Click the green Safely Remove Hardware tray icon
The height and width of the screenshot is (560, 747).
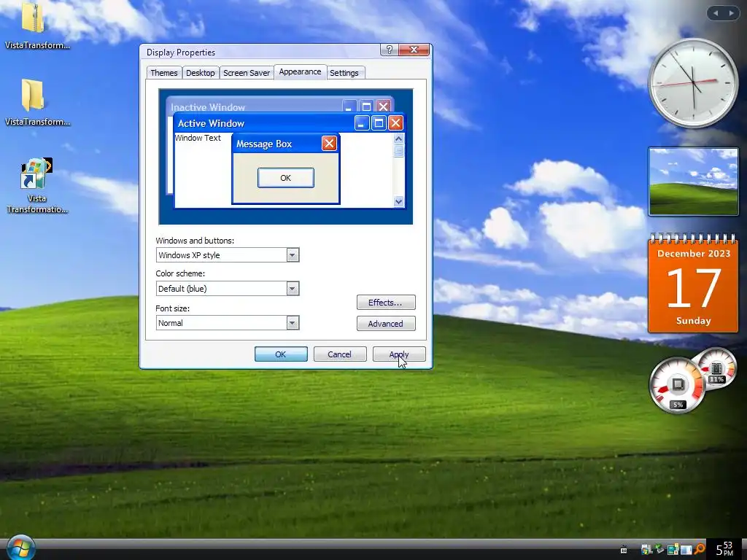tap(659, 550)
